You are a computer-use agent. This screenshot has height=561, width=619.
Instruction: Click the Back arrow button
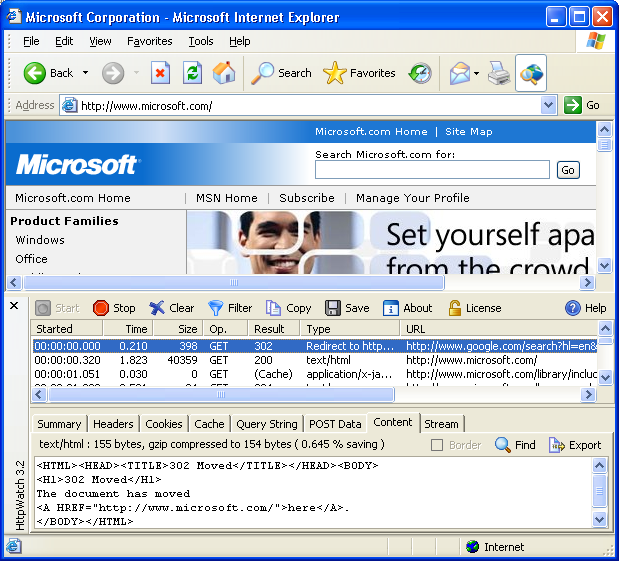click(35, 73)
